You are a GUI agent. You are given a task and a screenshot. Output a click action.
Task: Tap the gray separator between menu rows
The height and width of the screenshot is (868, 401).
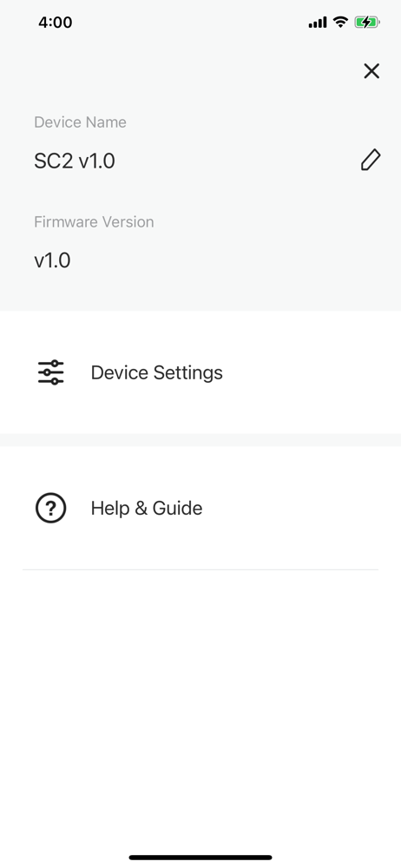(x=200, y=441)
